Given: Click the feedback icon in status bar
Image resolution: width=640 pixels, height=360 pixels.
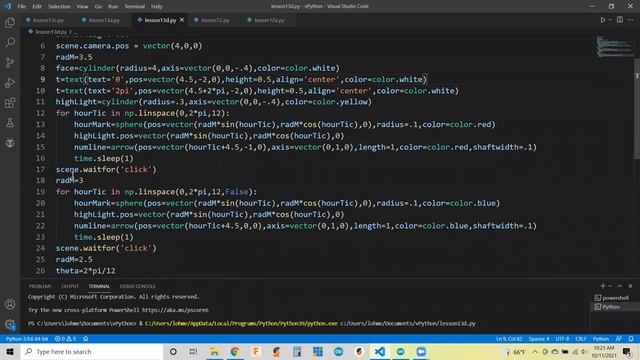Looking at the screenshot, I should click(x=619, y=339).
